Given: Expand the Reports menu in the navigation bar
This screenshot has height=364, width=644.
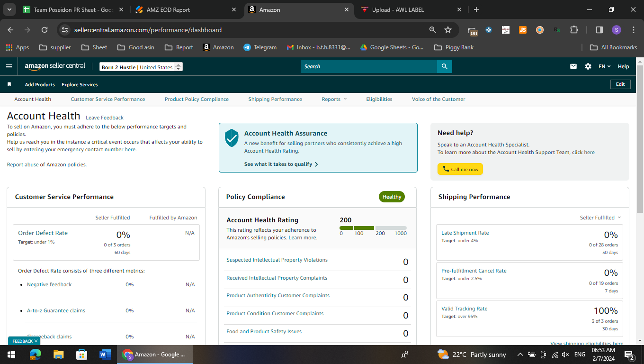Looking at the screenshot, I should click(x=334, y=99).
